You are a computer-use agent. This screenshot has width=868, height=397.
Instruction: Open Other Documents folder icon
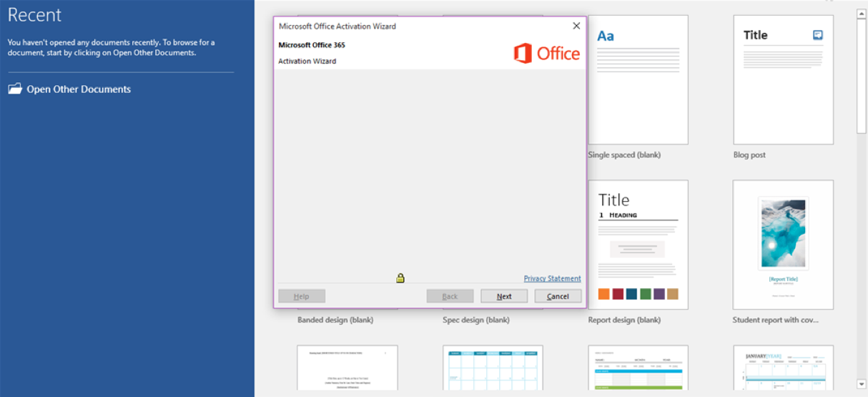point(15,89)
